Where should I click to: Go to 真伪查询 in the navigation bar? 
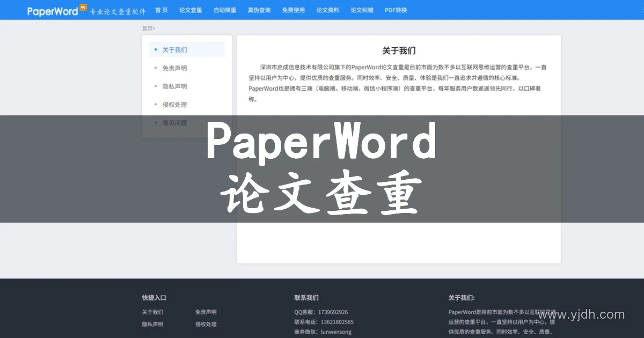[259, 10]
